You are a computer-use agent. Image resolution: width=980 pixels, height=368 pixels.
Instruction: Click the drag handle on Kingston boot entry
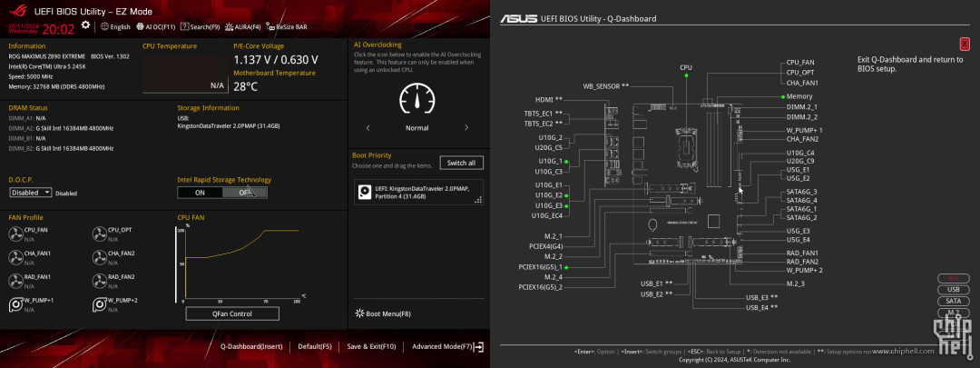pyautogui.click(x=478, y=200)
